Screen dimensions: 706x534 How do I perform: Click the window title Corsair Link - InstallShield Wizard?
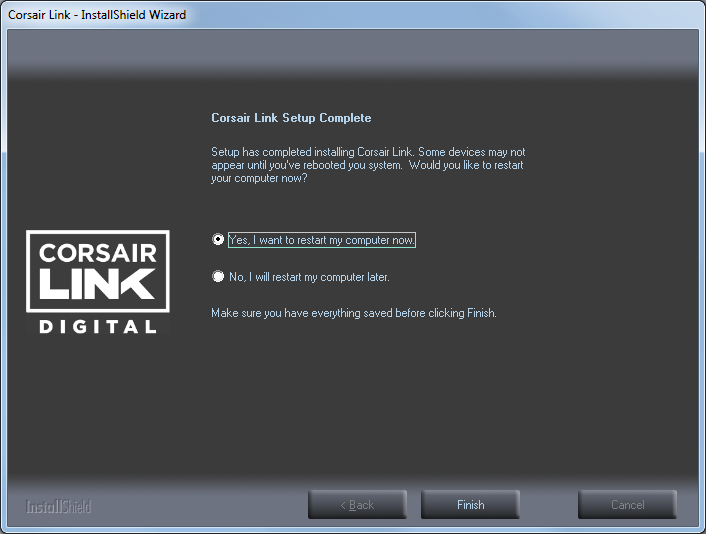tap(97, 15)
